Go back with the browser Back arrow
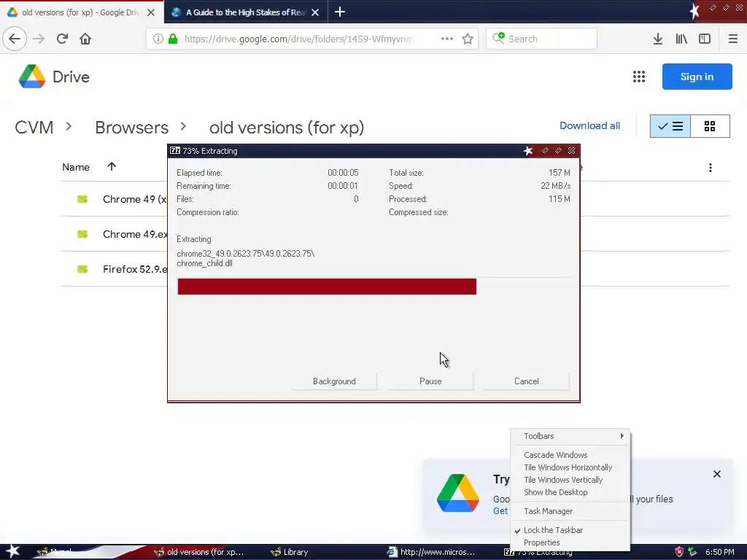This screenshot has height=560, width=747. pyautogui.click(x=15, y=39)
